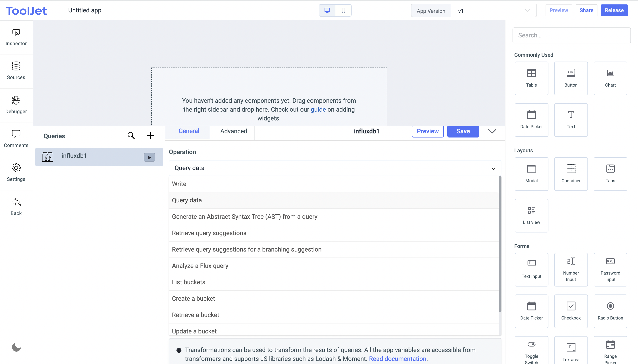Toggle dark mode moon icon
Screen dimensions: 638x364
point(16,347)
